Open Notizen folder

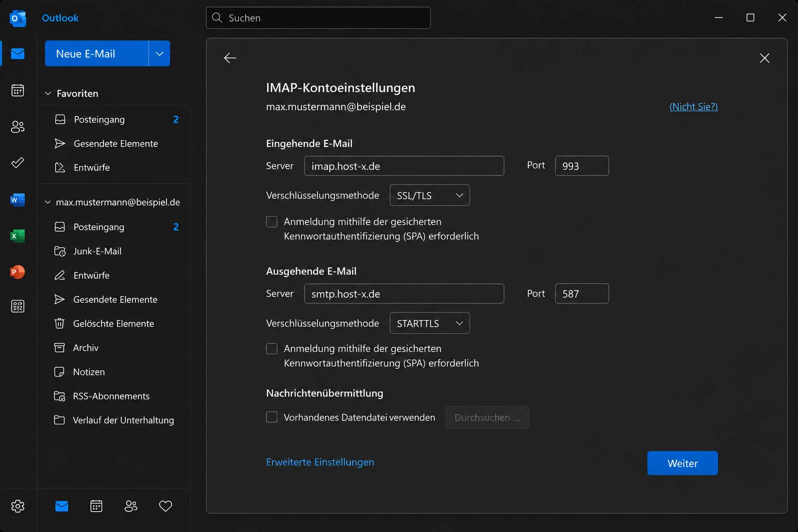coord(114,372)
